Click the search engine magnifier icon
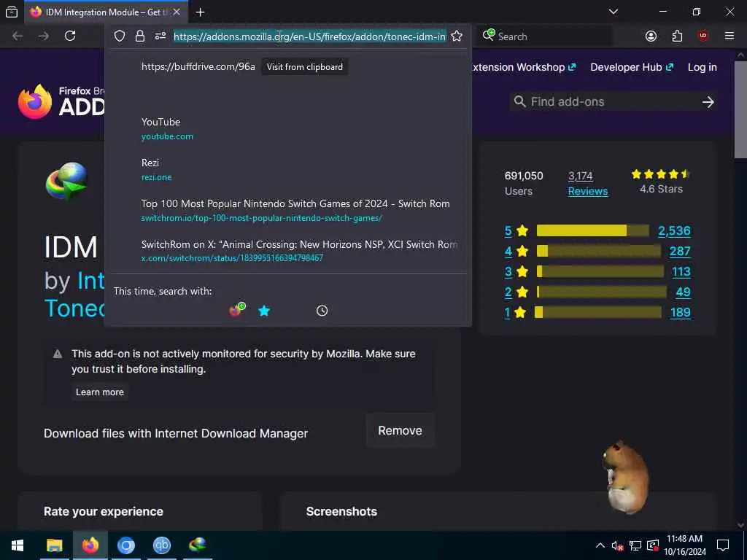 coord(488,35)
